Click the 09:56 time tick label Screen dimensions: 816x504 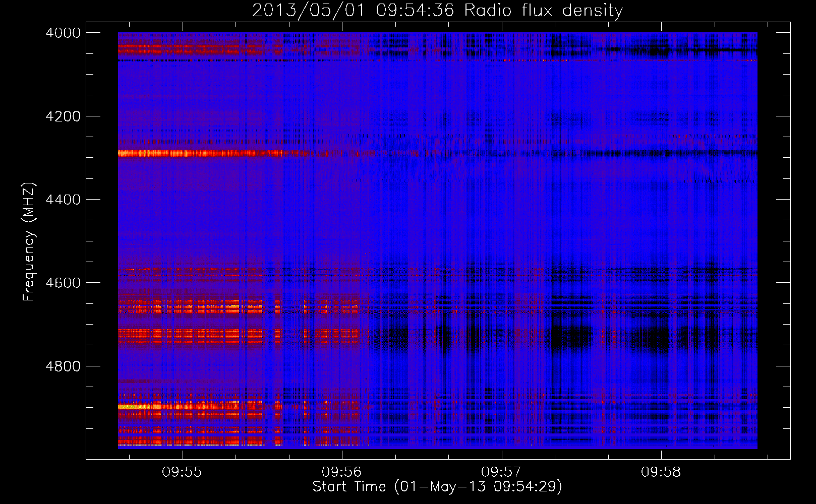[342, 472]
